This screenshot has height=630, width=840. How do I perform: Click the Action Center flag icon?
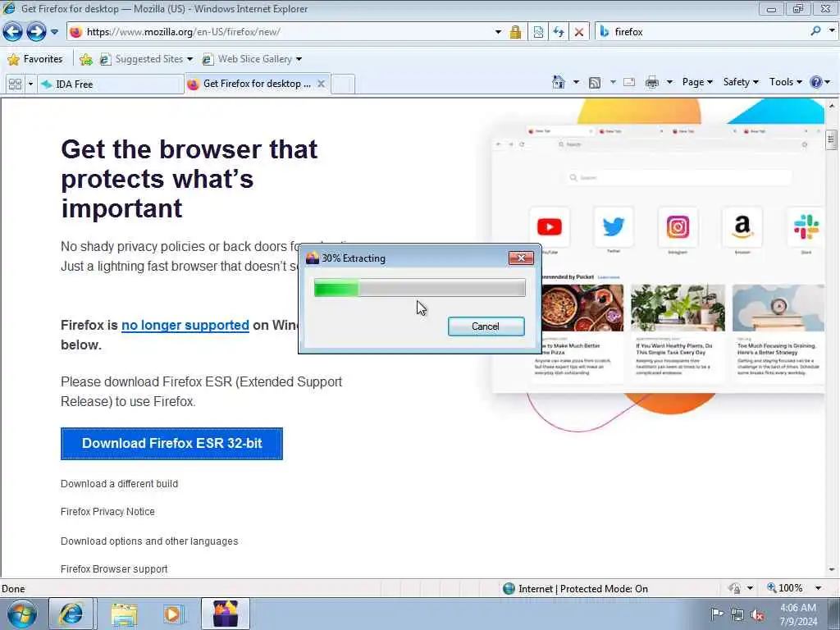pyautogui.click(x=717, y=614)
